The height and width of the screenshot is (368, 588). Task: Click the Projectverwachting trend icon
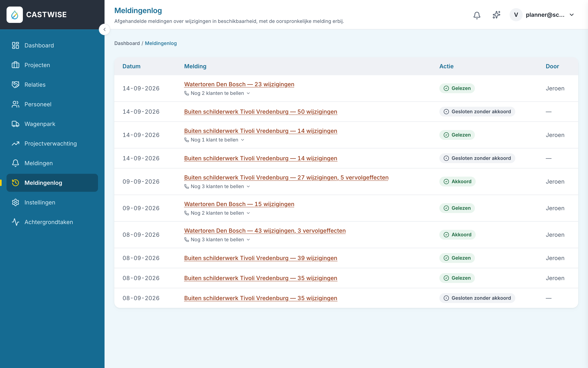click(x=16, y=144)
